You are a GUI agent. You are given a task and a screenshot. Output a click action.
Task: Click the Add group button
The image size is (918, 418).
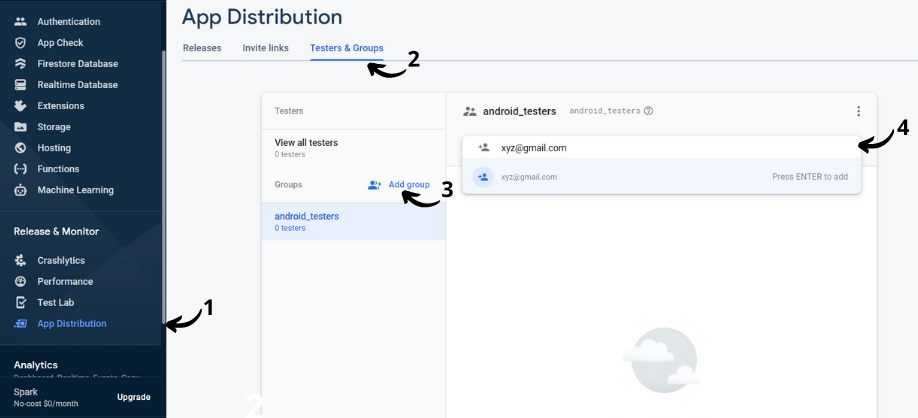pos(399,184)
